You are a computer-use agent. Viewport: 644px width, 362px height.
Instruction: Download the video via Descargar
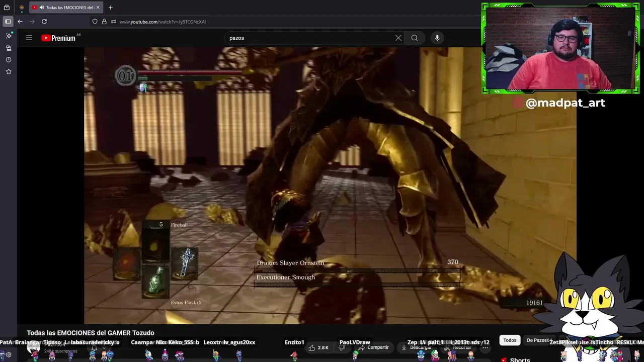coord(417,347)
